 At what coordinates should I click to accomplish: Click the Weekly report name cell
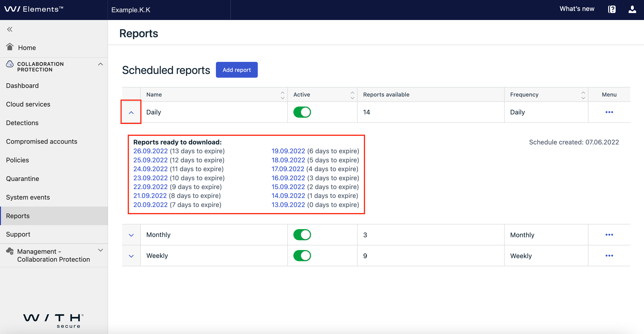coord(214,256)
